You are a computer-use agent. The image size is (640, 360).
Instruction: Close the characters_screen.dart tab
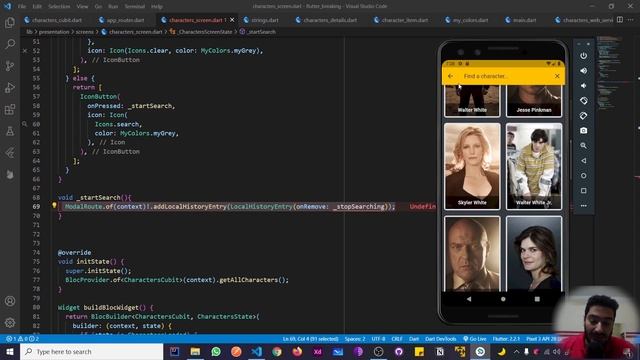coord(232,20)
